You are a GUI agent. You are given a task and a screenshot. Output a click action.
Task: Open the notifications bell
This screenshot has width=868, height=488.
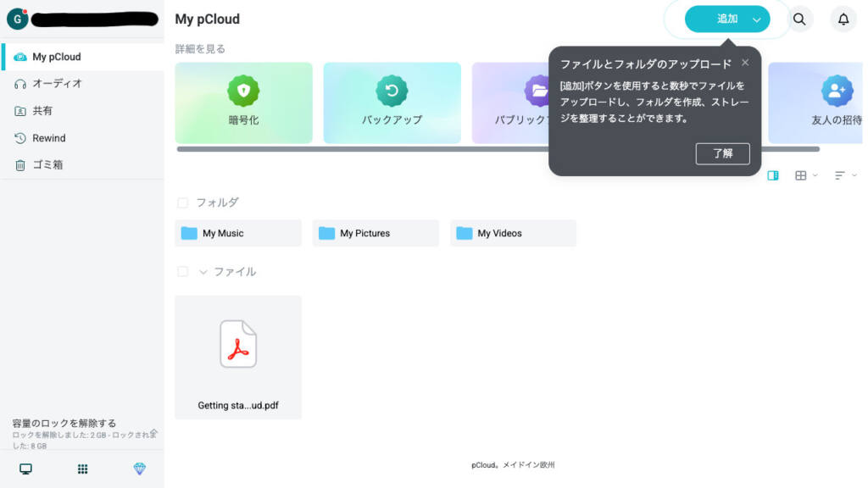[x=843, y=19]
